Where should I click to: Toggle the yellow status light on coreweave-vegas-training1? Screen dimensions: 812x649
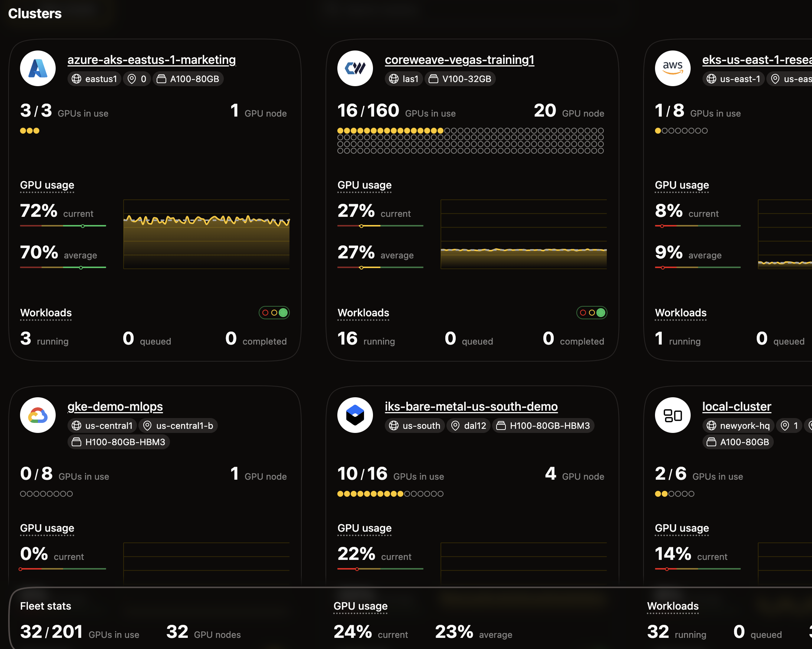(x=592, y=313)
